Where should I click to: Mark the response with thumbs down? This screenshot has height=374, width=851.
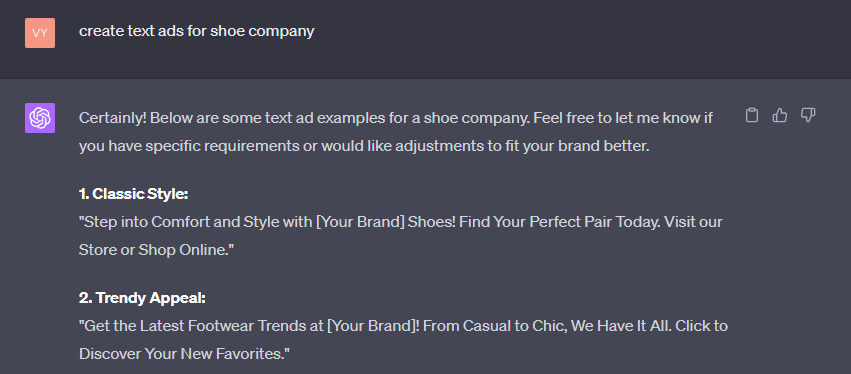808,115
